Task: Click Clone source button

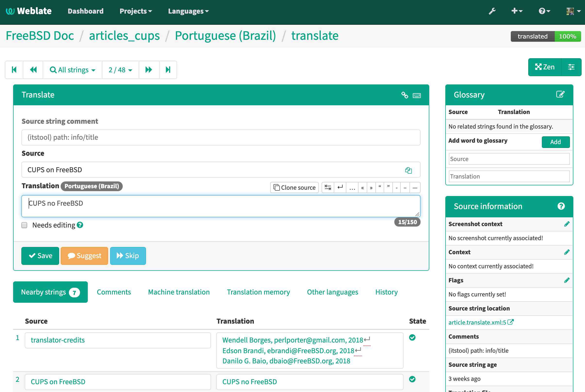Action: pos(294,188)
